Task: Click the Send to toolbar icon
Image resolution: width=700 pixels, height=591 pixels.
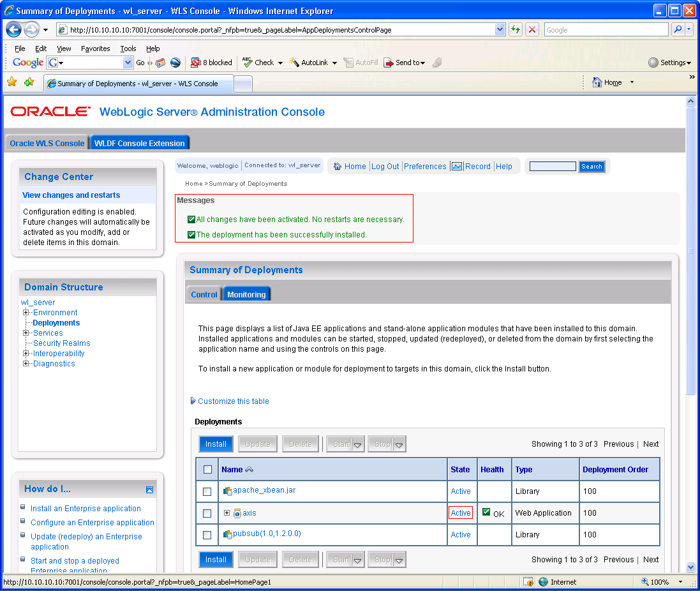Action: coord(389,63)
